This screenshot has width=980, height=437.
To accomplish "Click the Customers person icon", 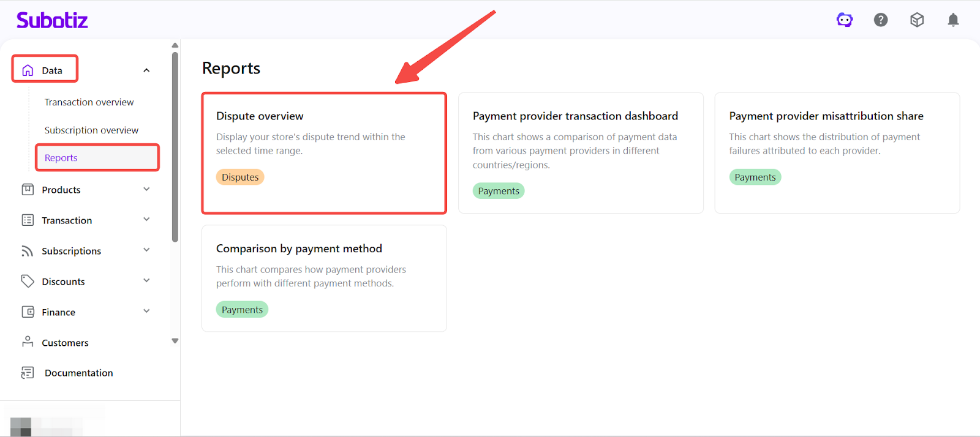I will [x=28, y=342].
